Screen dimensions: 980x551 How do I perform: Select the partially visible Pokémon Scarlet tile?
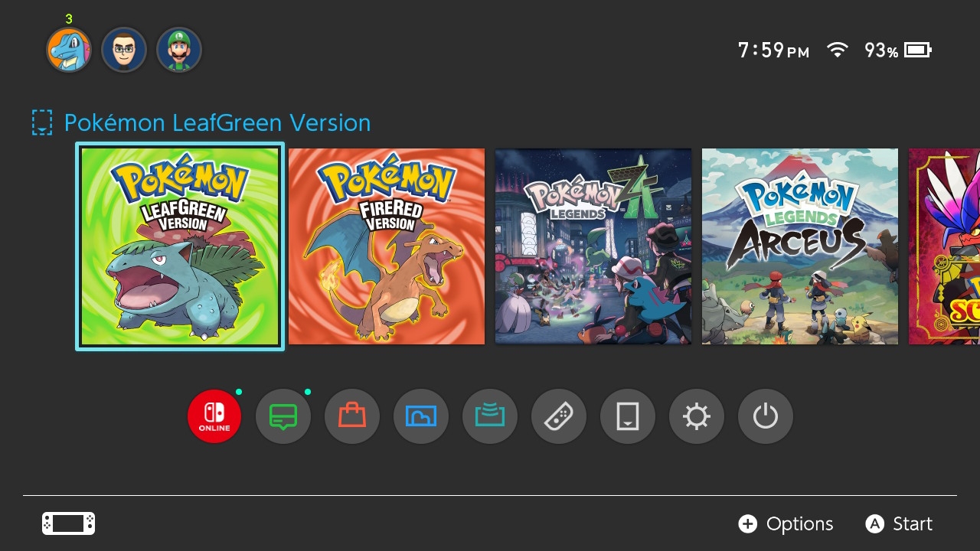[x=944, y=246]
